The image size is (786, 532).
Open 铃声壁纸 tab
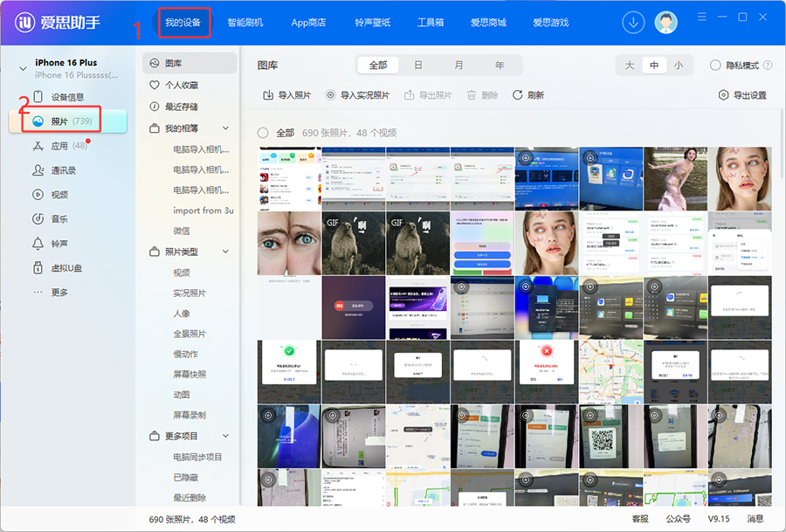click(x=372, y=23)
